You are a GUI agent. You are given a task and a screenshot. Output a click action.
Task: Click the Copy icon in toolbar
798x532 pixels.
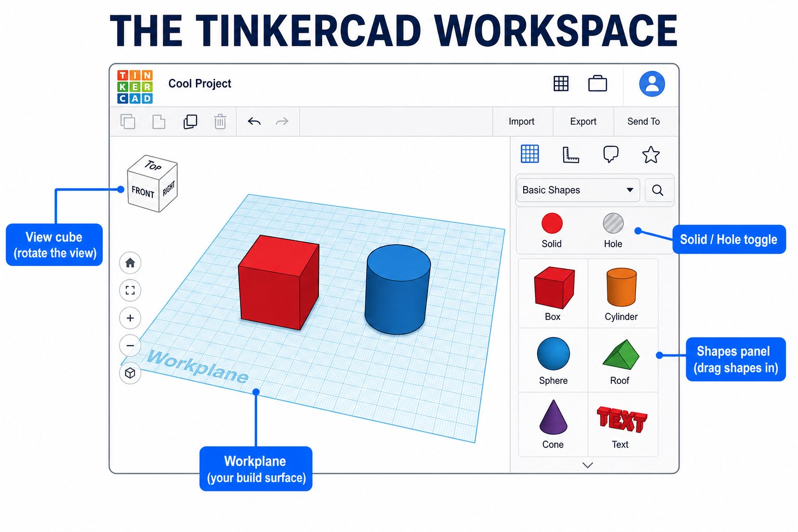[x=128, y=122]
